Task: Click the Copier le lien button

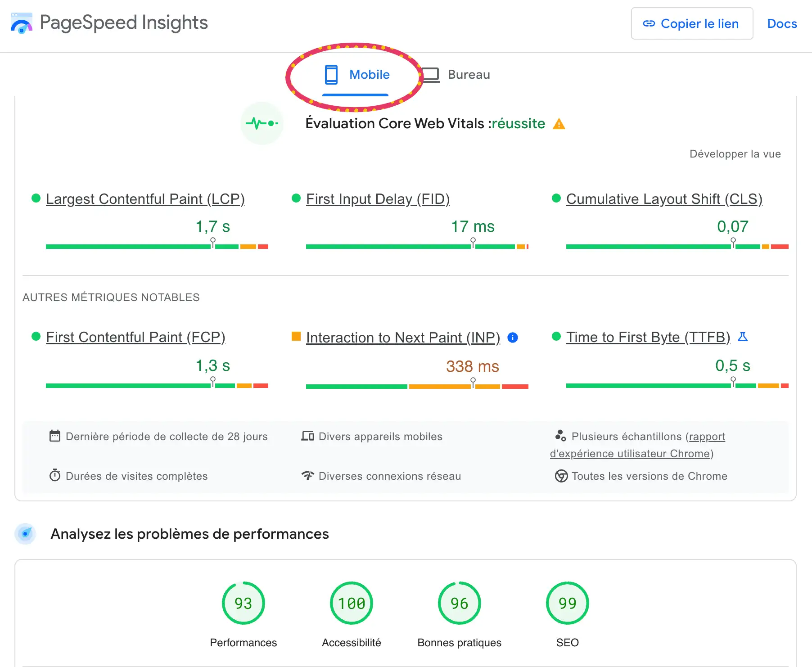Action: coord(692,23)
